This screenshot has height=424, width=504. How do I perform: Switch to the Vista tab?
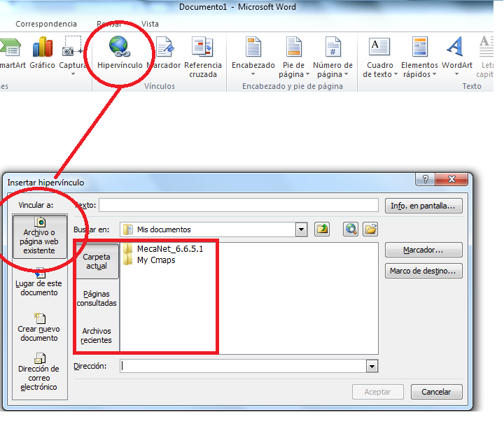(150, 24)
